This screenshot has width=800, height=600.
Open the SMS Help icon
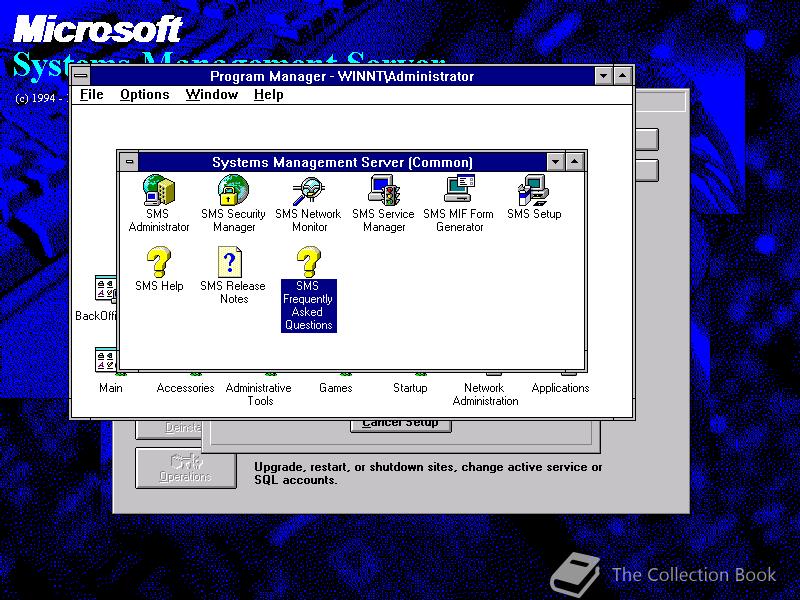(159, 262)
